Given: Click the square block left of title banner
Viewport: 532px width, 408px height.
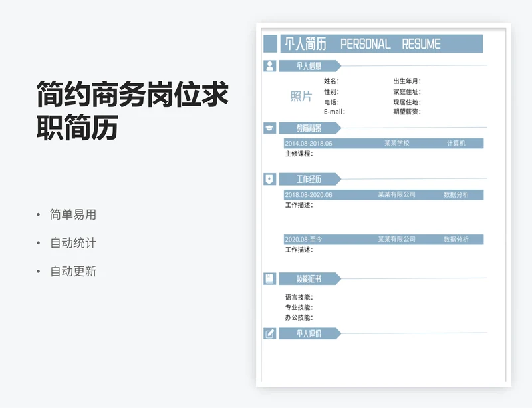Looking at the screenshot, I should 270,43.
